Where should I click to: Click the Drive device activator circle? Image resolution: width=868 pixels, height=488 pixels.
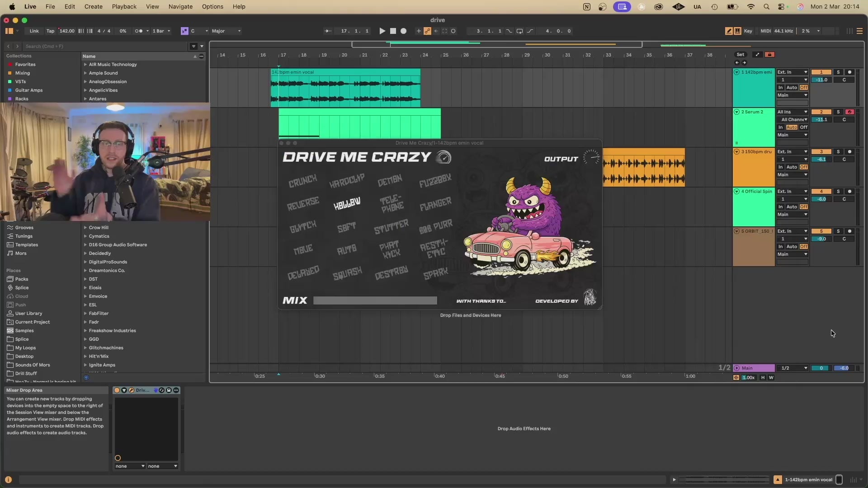117,390
